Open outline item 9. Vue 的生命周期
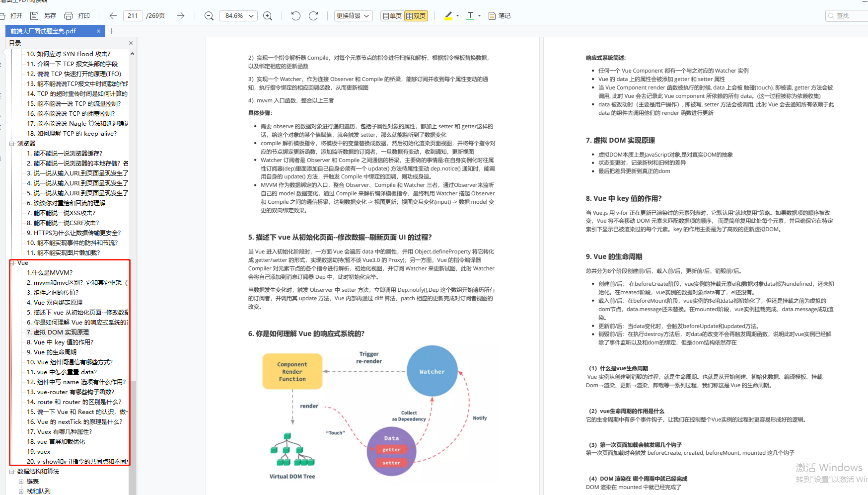The width and height of the screenshot is (868, 495). (52, 352)
